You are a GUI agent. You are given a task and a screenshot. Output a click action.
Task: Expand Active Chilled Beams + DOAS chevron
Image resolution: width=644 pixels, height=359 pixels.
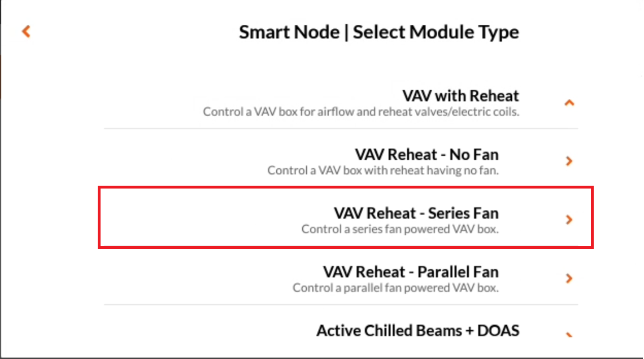point(569,335)
